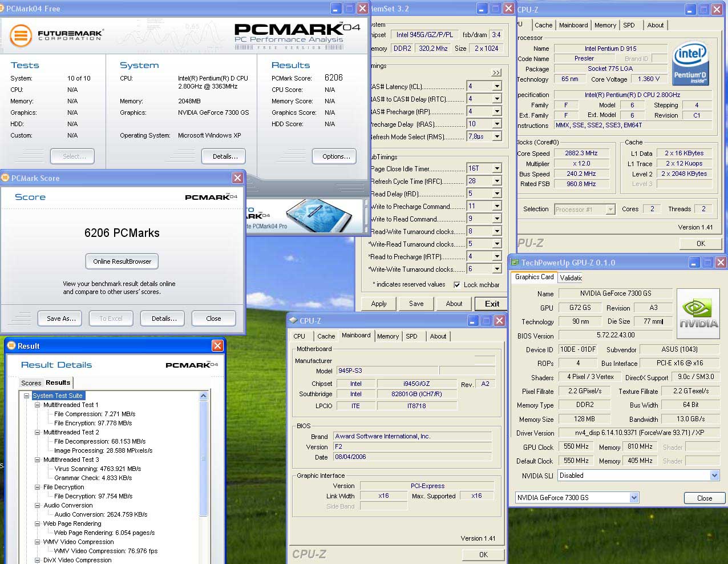Open the Page Close Idle Timer dropdown

pos(497,168)
